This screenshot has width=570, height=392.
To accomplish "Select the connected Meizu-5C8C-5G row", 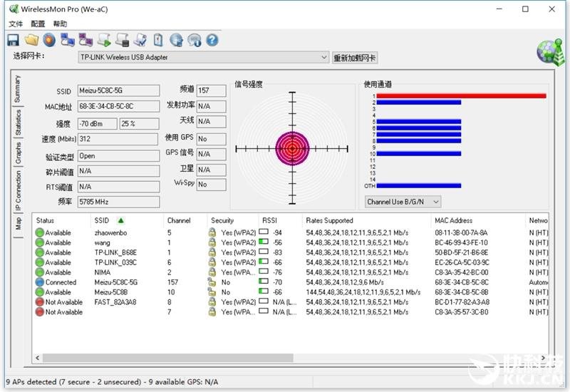I will [291, 282].
